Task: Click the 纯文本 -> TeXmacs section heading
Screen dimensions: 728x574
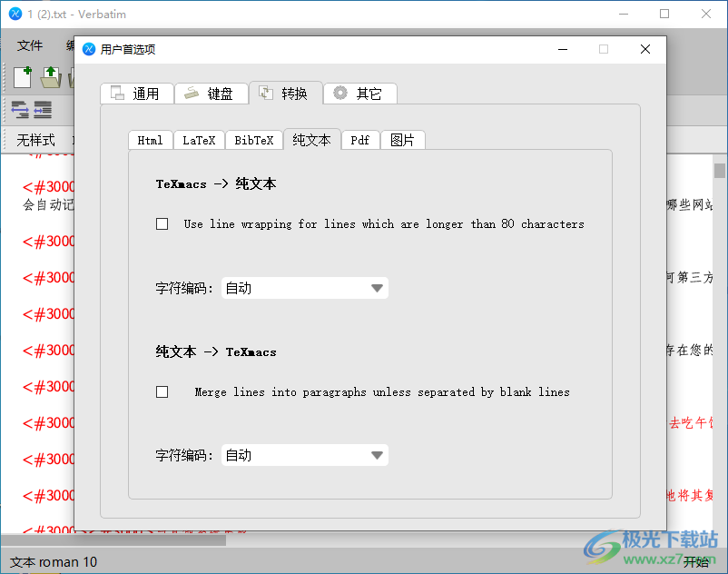Action: point(216,351)
